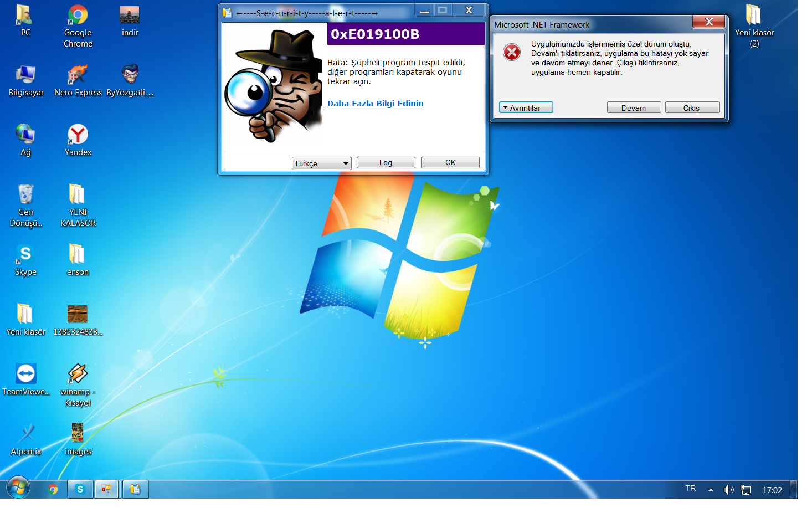Select the 1385324833 image file

coord(78,320)
